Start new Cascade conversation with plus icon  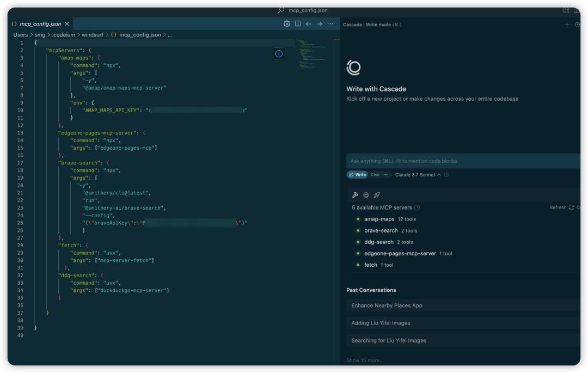pyautogui.click(x=567, y=25)
